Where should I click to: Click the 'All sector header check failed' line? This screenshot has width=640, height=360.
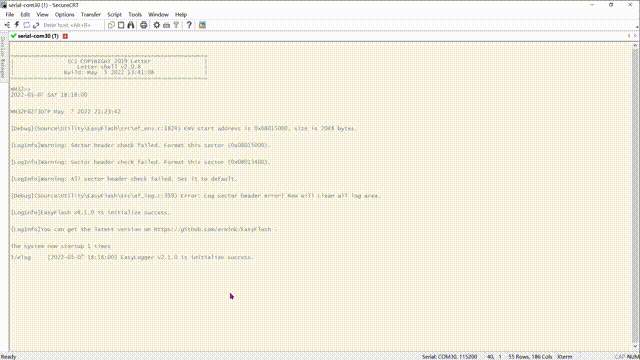(x=124, y=179)
